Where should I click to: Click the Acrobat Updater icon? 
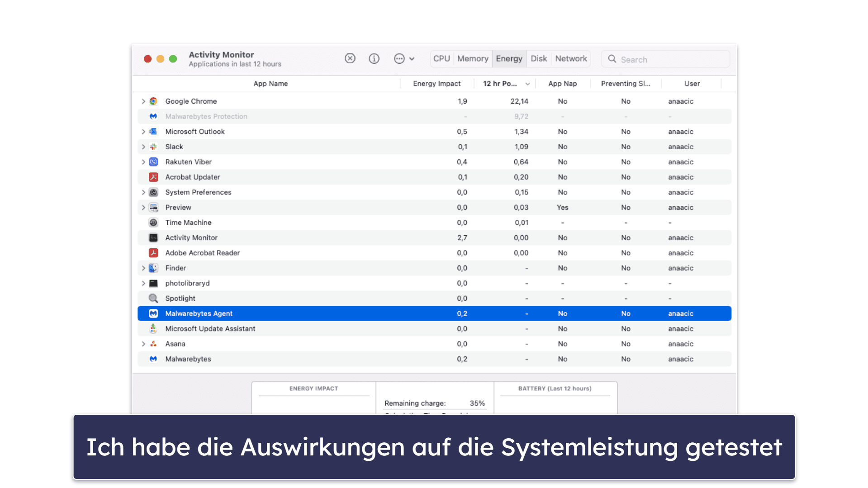pos(153,177)
